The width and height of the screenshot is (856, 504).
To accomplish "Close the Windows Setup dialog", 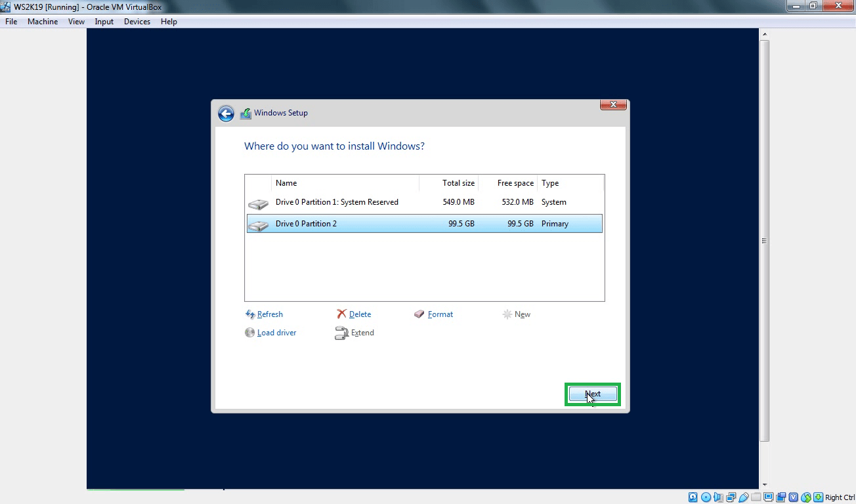I will [613, 104].
